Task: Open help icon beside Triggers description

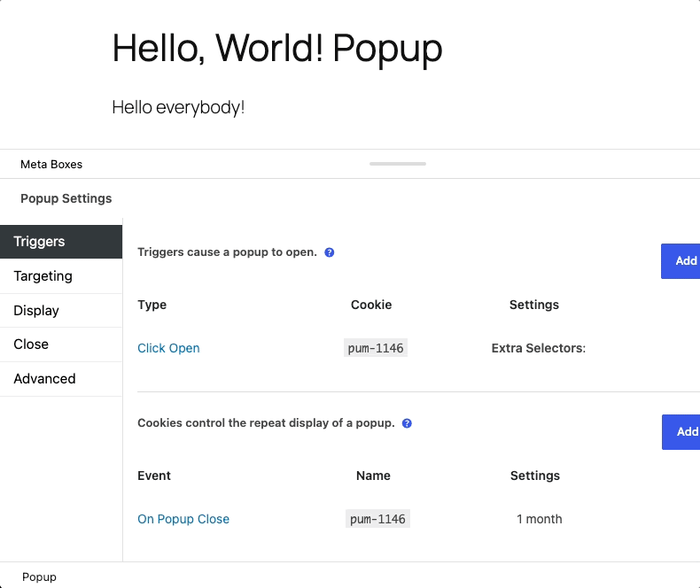Action: [329, 252]
